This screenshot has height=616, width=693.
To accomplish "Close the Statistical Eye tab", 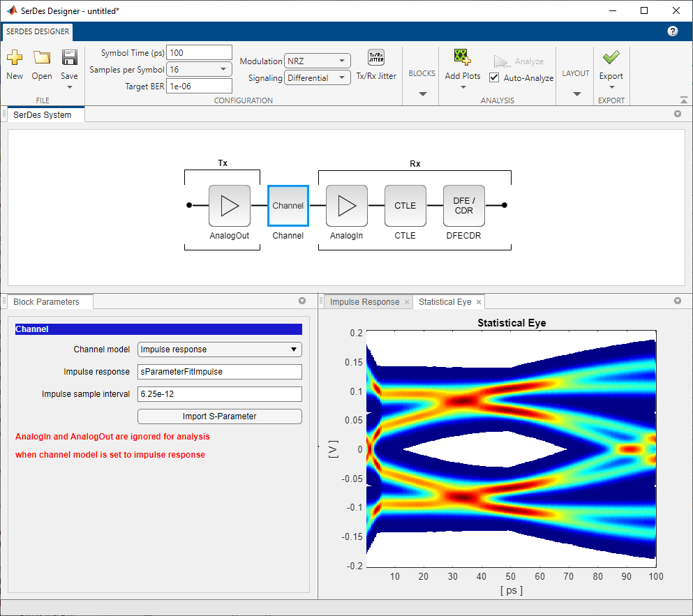I will pyautogui.click(x=478, y=302).
